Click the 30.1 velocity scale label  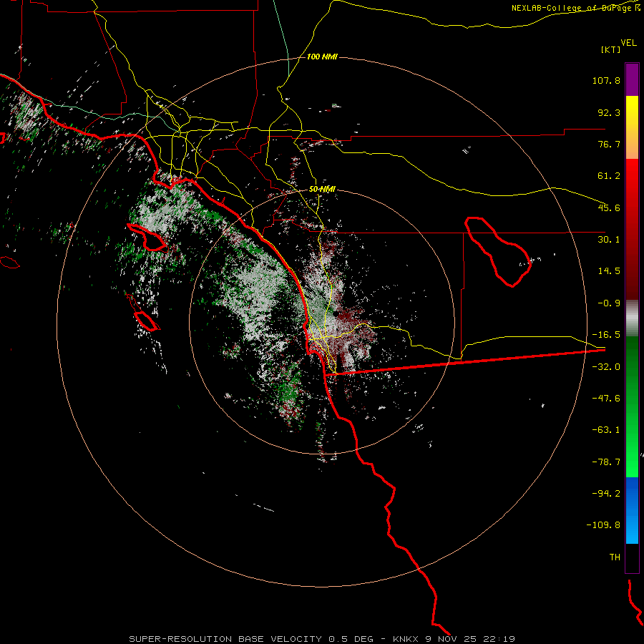coord(609,240)
